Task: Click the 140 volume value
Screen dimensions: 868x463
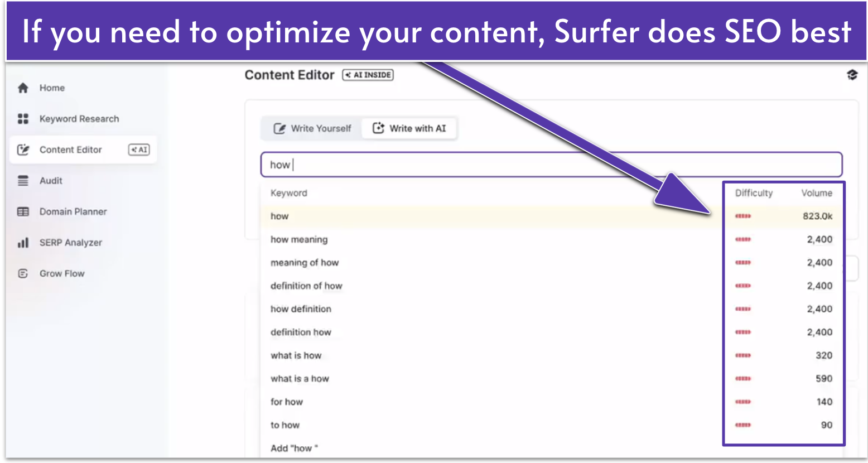Action: [x=824, y=402]
